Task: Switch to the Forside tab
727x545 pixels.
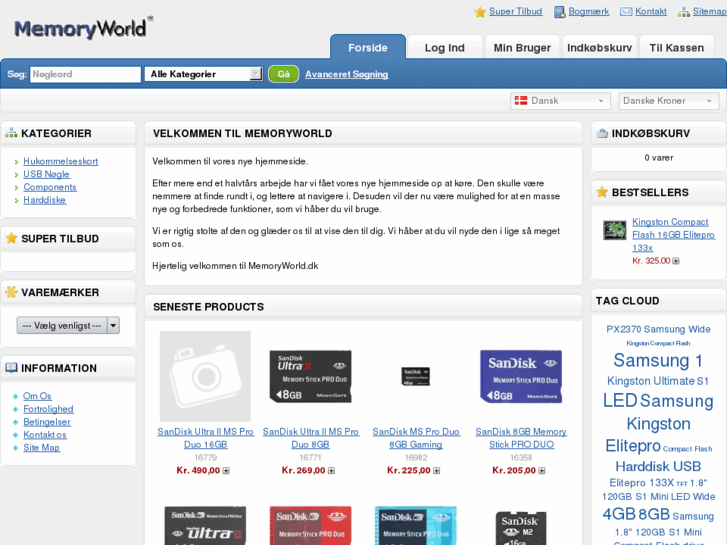Action: [x=368, y=47]
